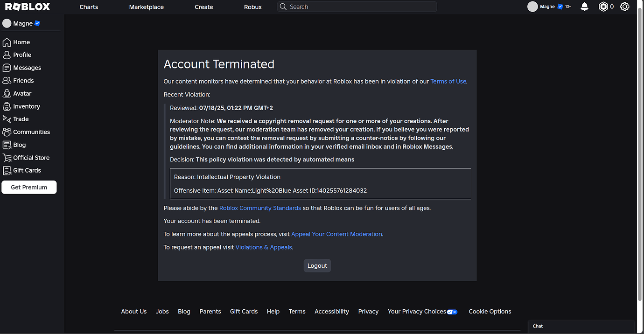Image resolution: width=644 pixels, height=334 pixels.
Task: Click inside the Search field
Action: (x=356, y=7)
